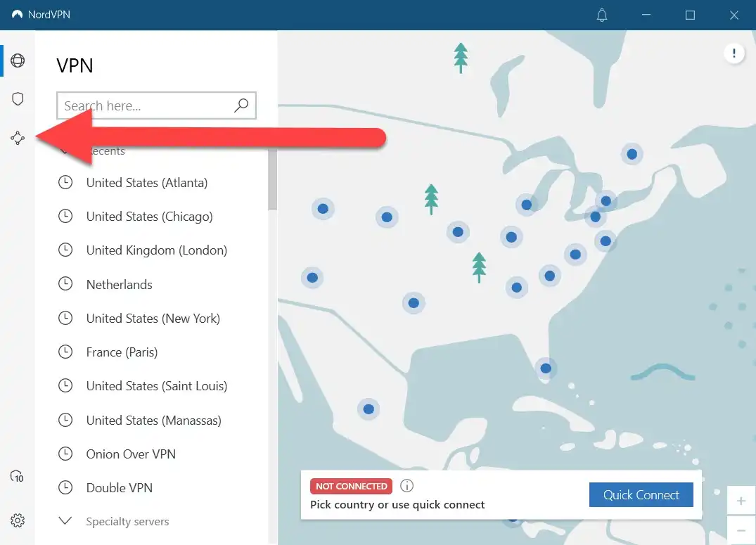Click the Search here input field
Image resolution: width=756 pixels, height=545 pixels.
141,105
